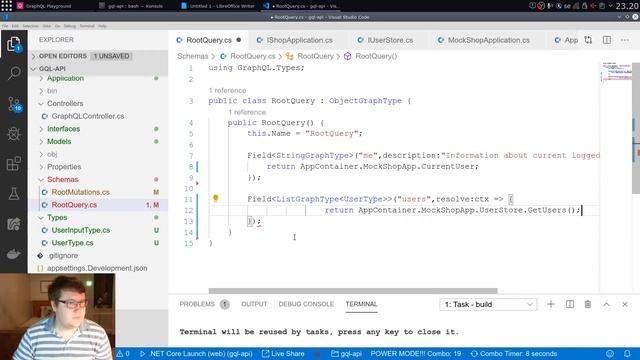
Task: Open the Extensions view
Action: pos(13,164)
